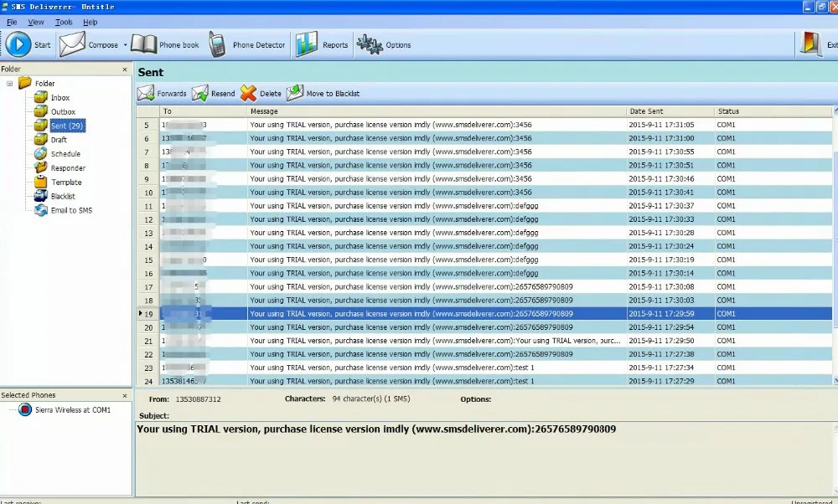Open the Phone book icon
838x504 pixels.
pyautogui.click(x=144, y=44)
